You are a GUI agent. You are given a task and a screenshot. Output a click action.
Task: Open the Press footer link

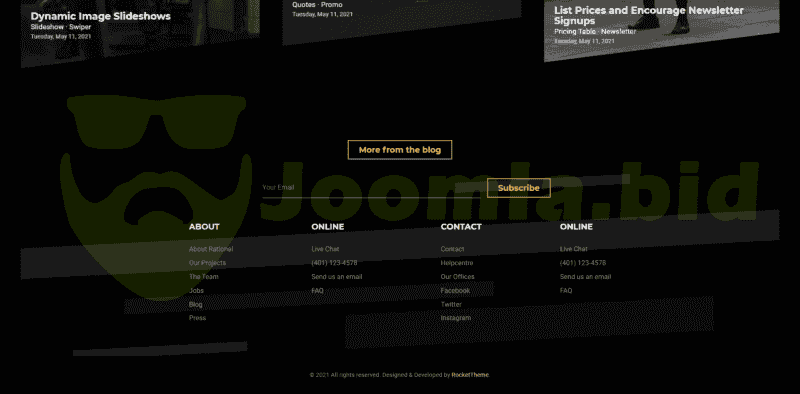tap(197, 317)
